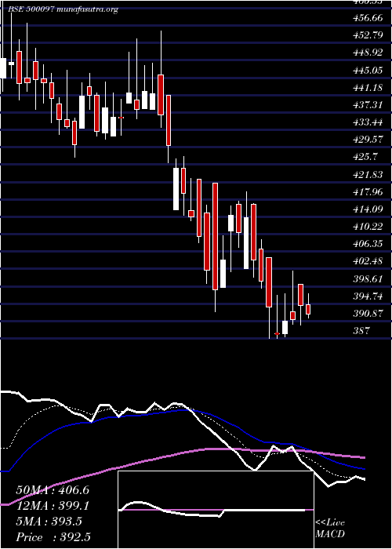Click the 5MA : 393.5 readout
Image resolution: width=392 pixels, height=549 pixels.
click(49, 522)
